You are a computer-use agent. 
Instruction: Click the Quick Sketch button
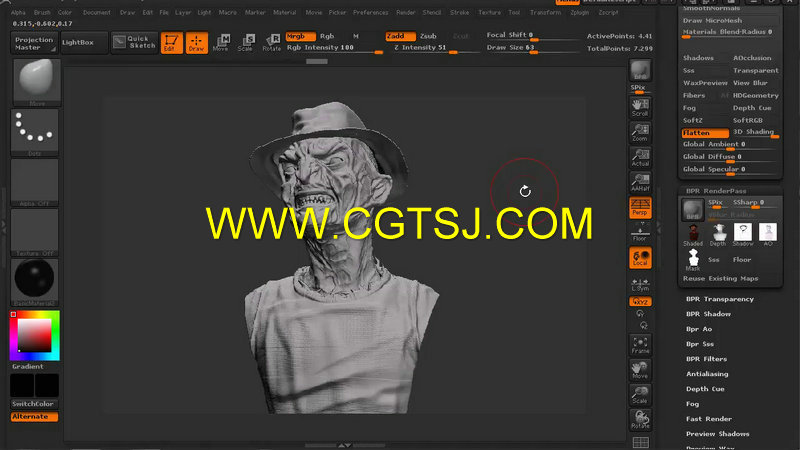(x=134, y=42)
